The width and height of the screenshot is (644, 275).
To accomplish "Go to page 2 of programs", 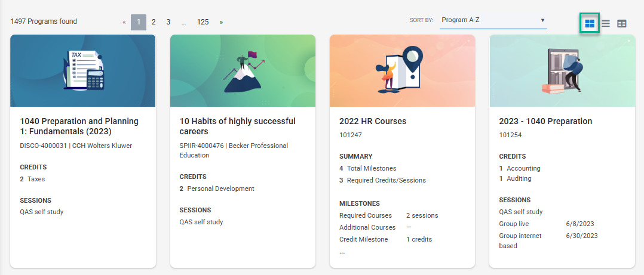I will click(x=154, y=22).
